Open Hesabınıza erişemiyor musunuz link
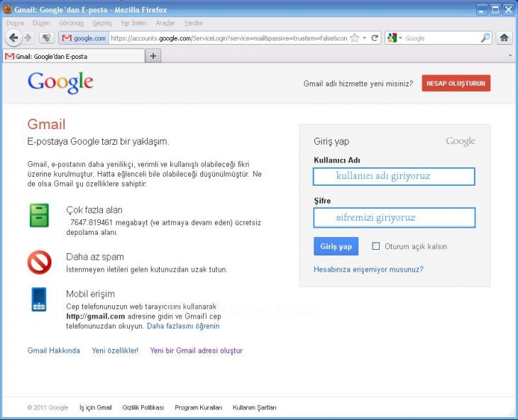The image size is (518, 420). [x=368, y=270]
